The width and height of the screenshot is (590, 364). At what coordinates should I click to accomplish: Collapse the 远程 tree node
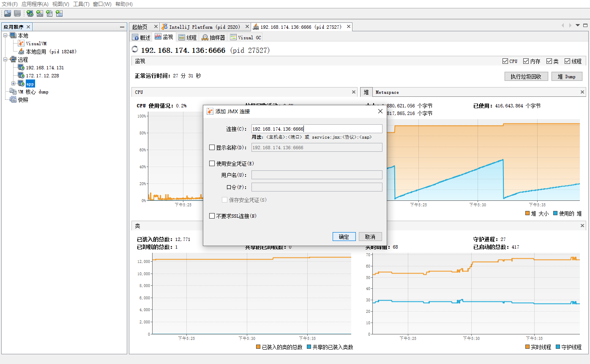(x=5, y=60)
